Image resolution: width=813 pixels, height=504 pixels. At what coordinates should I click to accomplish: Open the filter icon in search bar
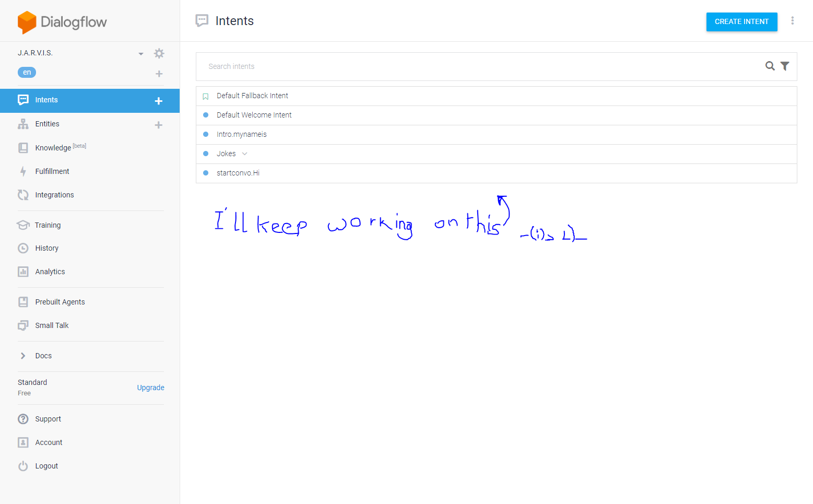point(785,66)
